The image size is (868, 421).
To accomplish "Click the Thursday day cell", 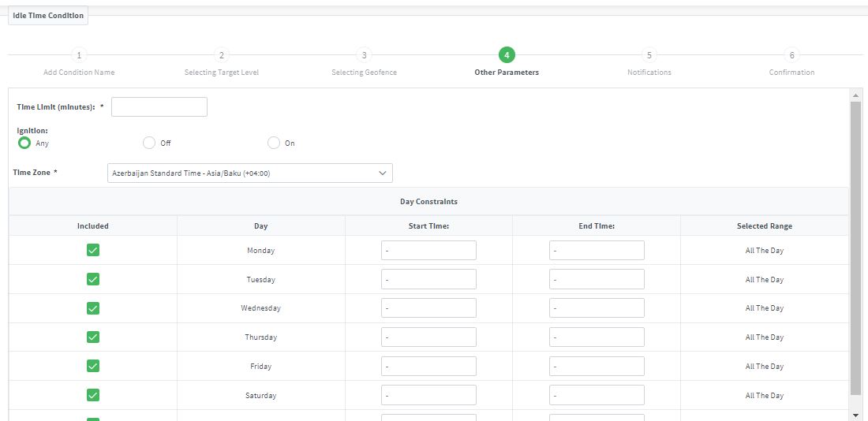I will coord(260,337).
